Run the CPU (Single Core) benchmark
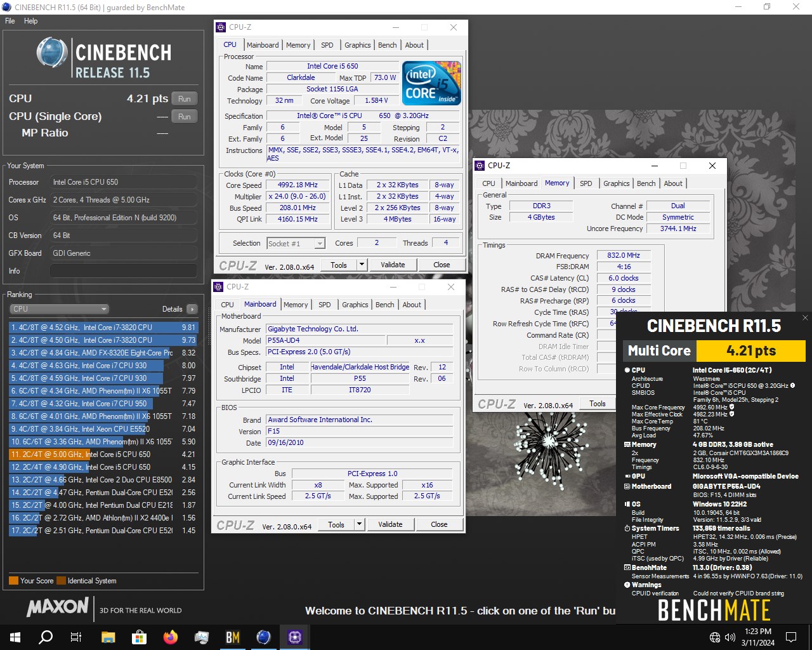The image size is (812, 650). pos(185,116)
